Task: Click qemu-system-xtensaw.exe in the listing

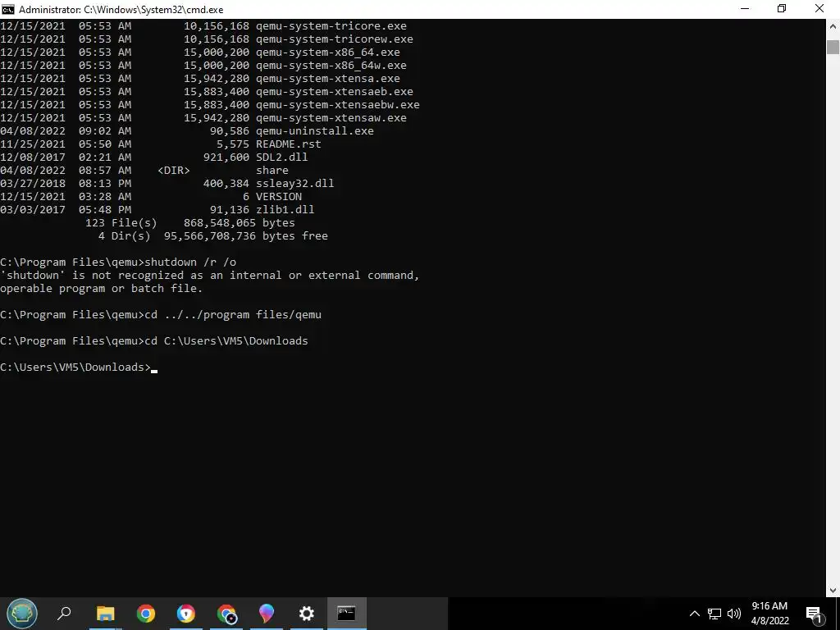Action: point(331,118)
